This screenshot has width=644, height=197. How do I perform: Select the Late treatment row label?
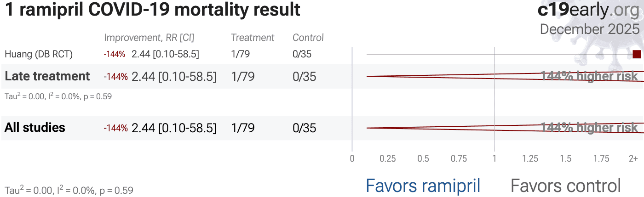tap(47, 76)
